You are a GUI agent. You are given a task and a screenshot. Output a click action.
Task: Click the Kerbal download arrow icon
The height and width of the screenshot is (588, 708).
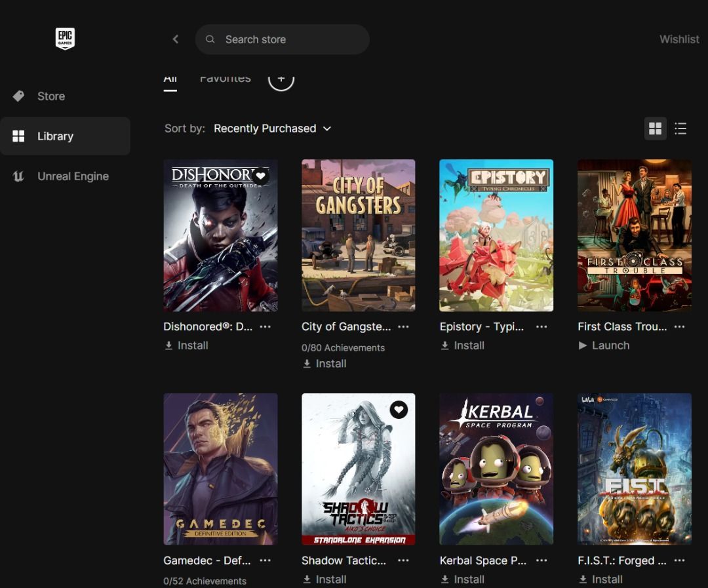444,579
